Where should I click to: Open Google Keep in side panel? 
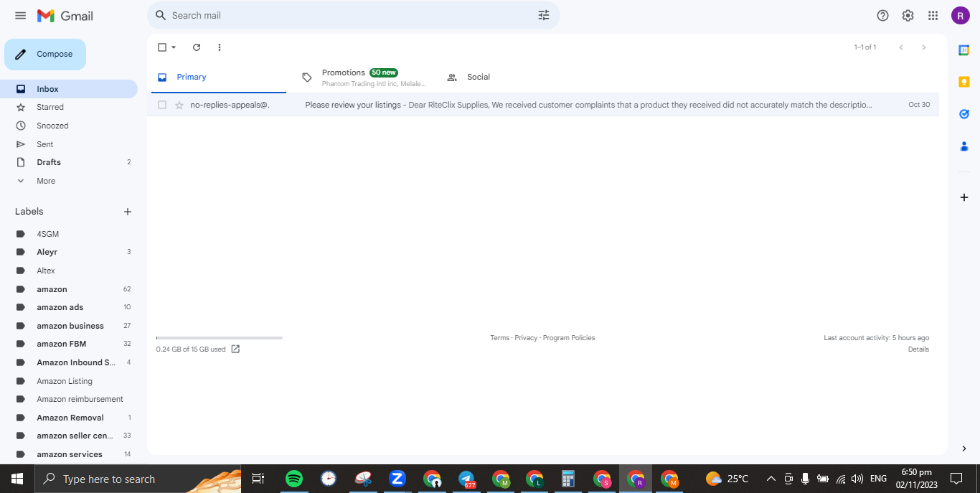[964, 82]
